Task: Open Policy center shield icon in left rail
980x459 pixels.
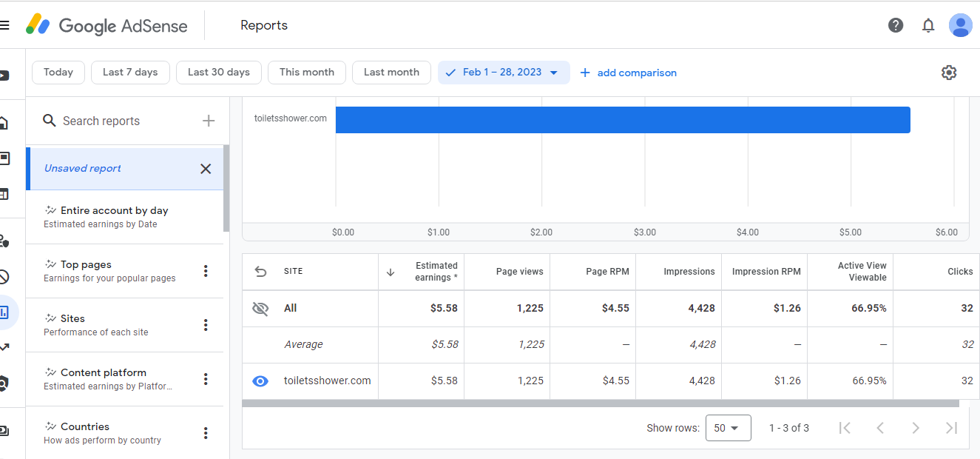Action: (4, 383)
